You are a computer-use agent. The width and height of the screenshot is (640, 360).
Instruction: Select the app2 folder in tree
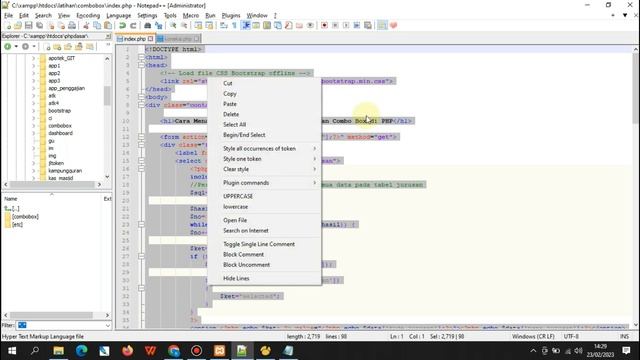coord(54,73)
